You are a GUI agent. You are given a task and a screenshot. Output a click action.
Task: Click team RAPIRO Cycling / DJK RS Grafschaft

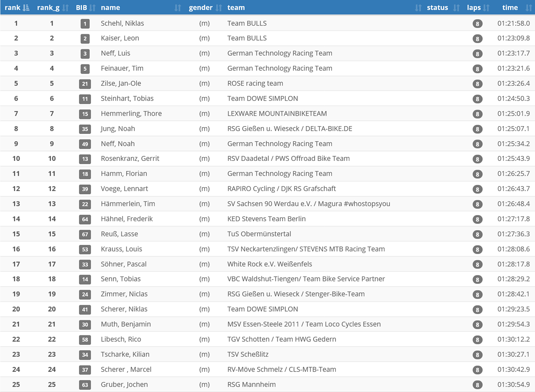(282, 189)
